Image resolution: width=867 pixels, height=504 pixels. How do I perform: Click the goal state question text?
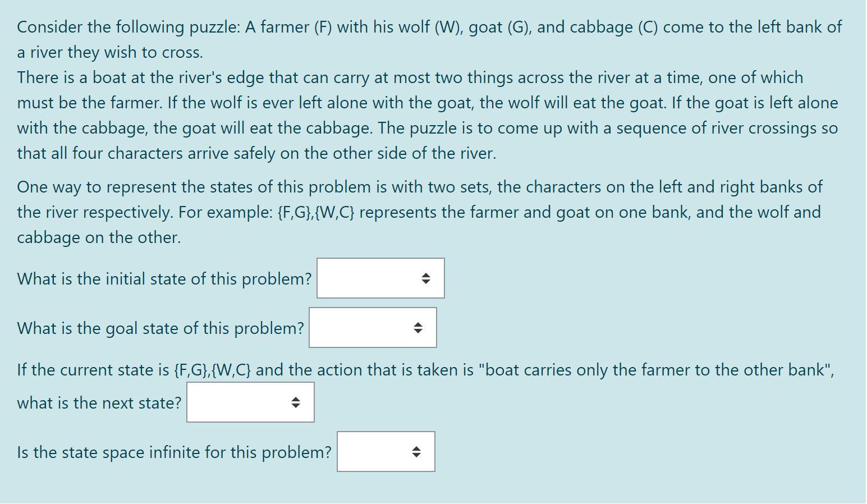coord(160,328)
